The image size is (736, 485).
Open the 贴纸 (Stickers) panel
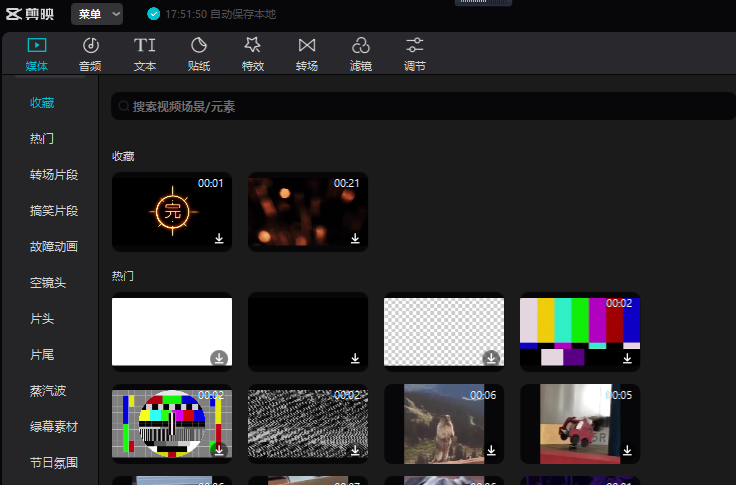pos(199,53)
